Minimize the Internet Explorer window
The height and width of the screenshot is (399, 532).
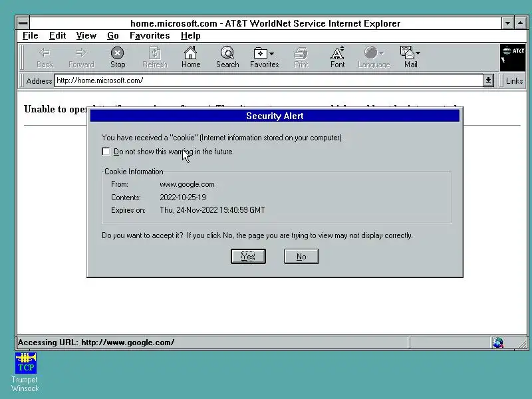[507, 23]
